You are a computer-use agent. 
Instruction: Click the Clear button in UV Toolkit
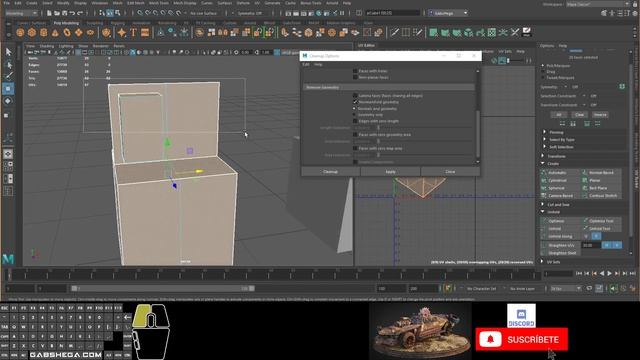pyautogui.click(x=579, y=115)
